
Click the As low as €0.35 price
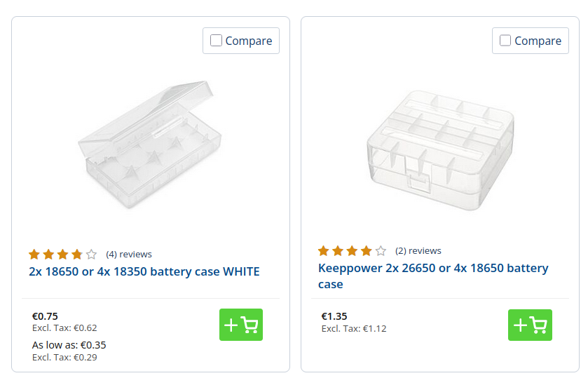(69, 345)
